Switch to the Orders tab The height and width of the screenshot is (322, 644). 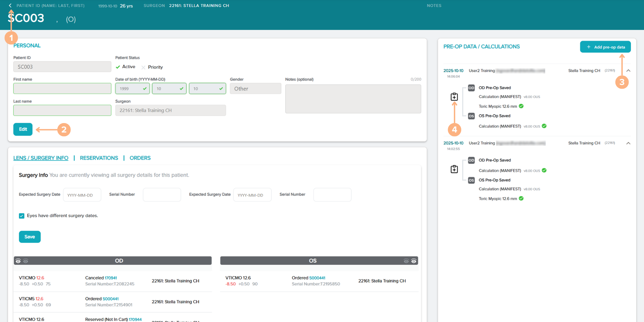tap(140, 158)
